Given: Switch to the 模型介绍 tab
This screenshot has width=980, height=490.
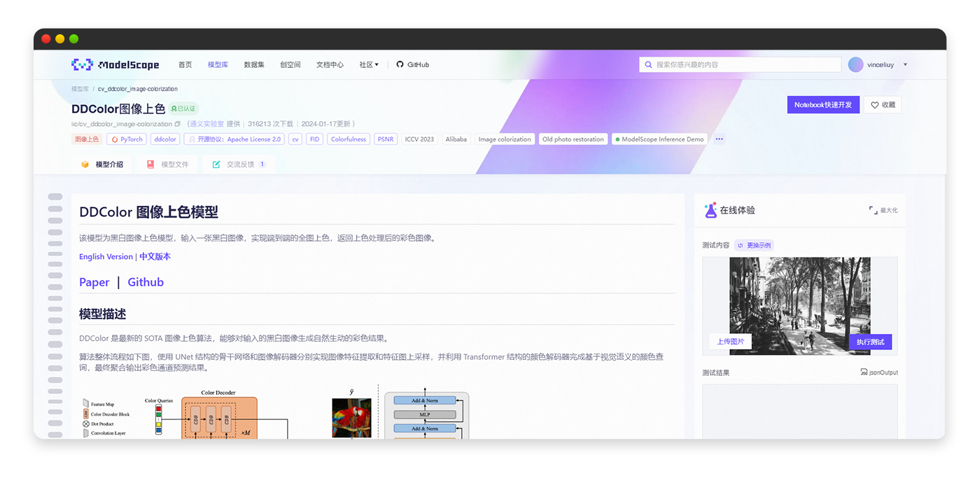Looking at the screenshot, I should tap(102, 164).
